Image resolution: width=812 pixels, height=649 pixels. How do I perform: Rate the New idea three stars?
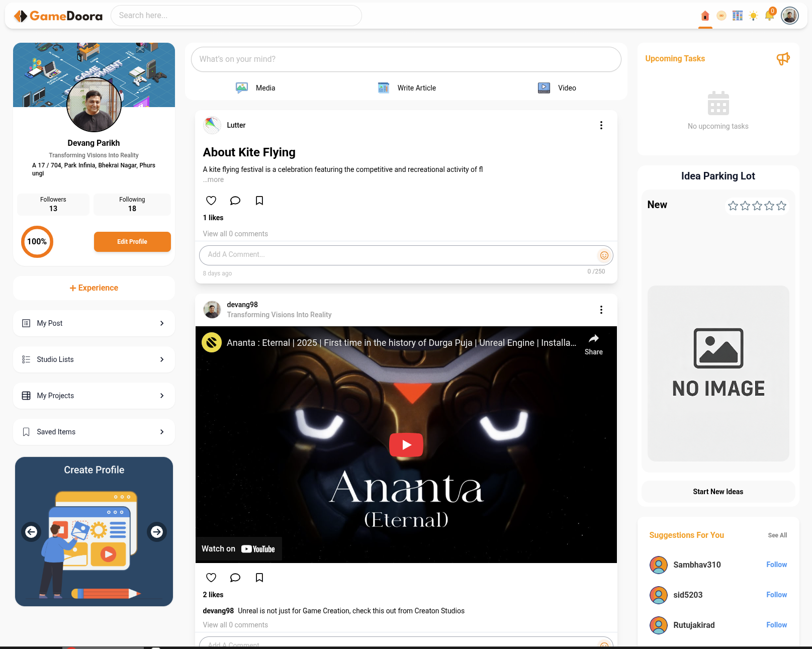757,206
